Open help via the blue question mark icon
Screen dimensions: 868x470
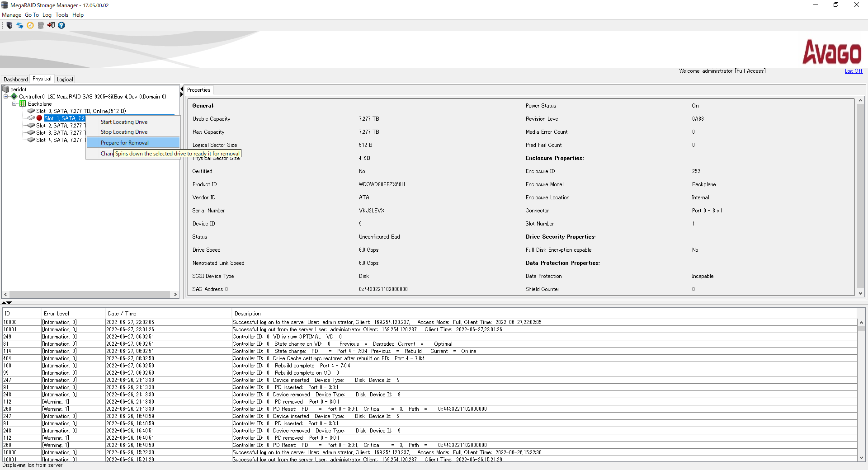tap(61, 25)
